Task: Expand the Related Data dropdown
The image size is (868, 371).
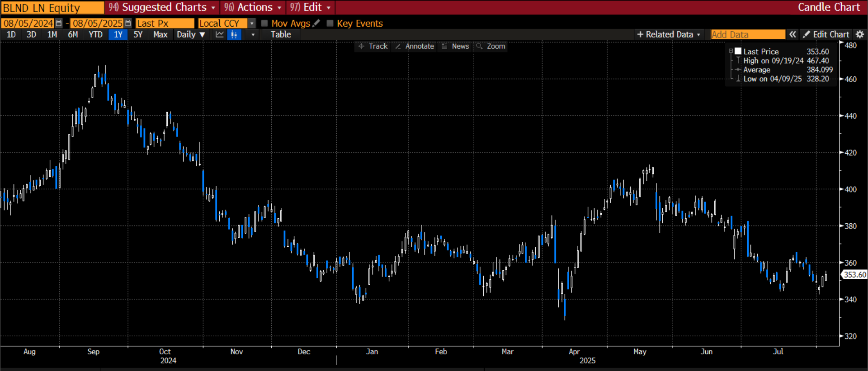Action: tap(669, 34)
